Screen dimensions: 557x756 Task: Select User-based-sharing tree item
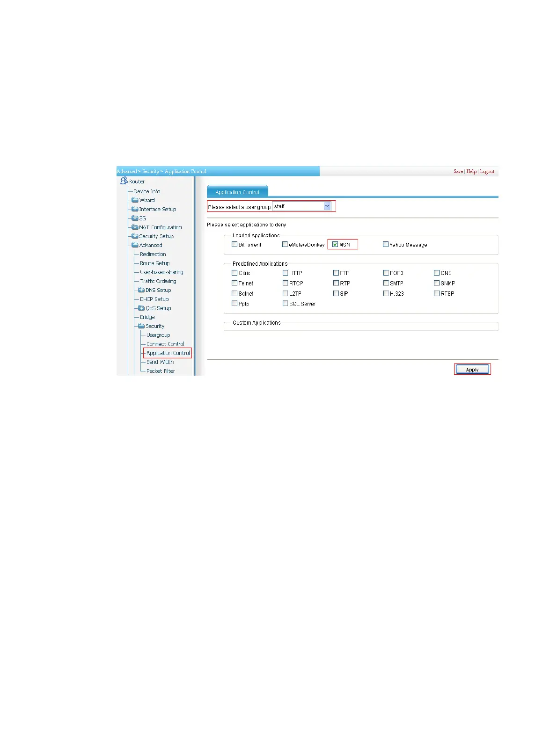tap(161, 272)
